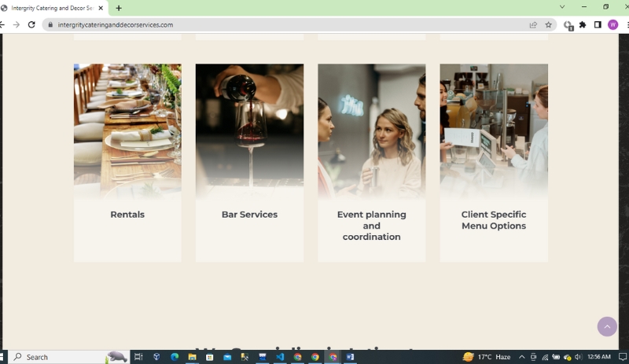Click the site lock icon in address bar

click(50, 25)
